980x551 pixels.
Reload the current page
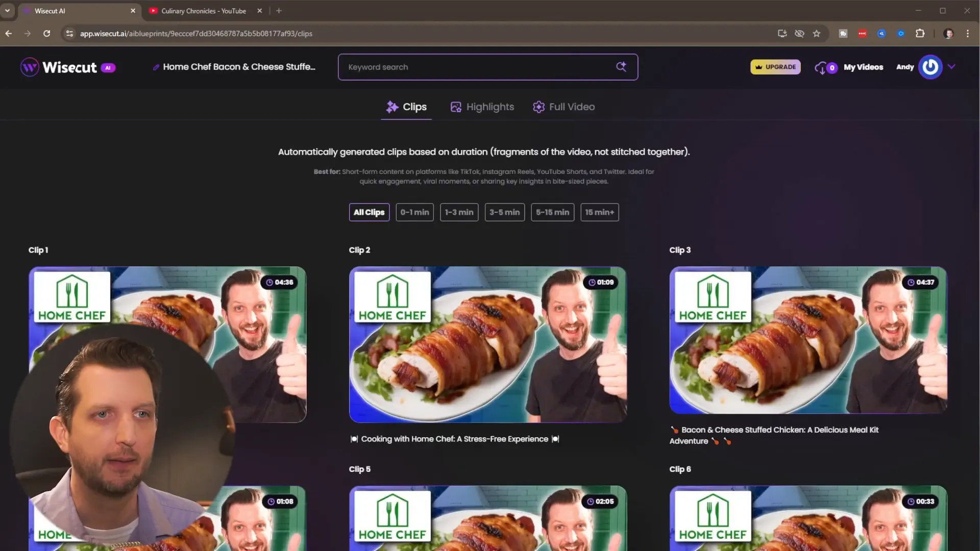click(x=46, y=34)
